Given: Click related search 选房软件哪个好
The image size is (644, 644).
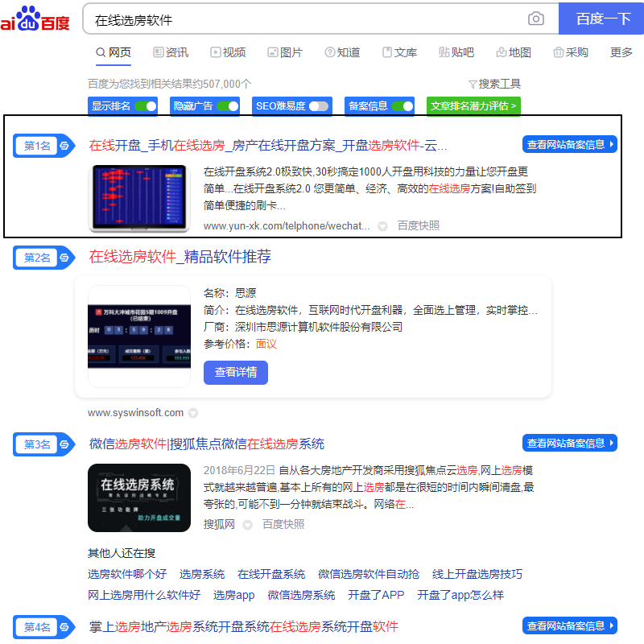Looking at the screenshot, I should (x=127, y=574).
